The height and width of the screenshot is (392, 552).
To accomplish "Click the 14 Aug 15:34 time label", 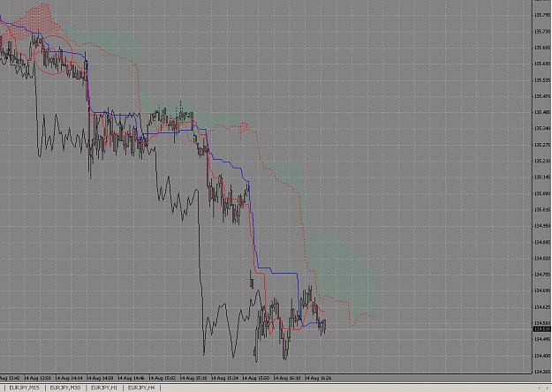I will (x=224, y=378).
